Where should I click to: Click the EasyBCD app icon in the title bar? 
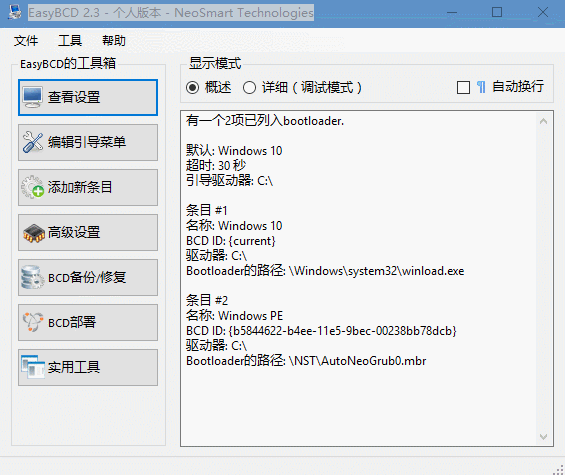15,12
